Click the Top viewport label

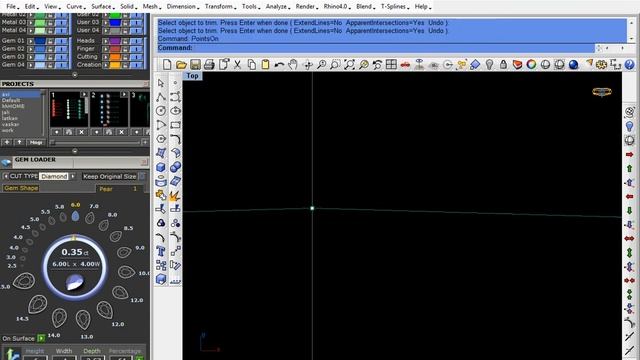click(192, 76)
